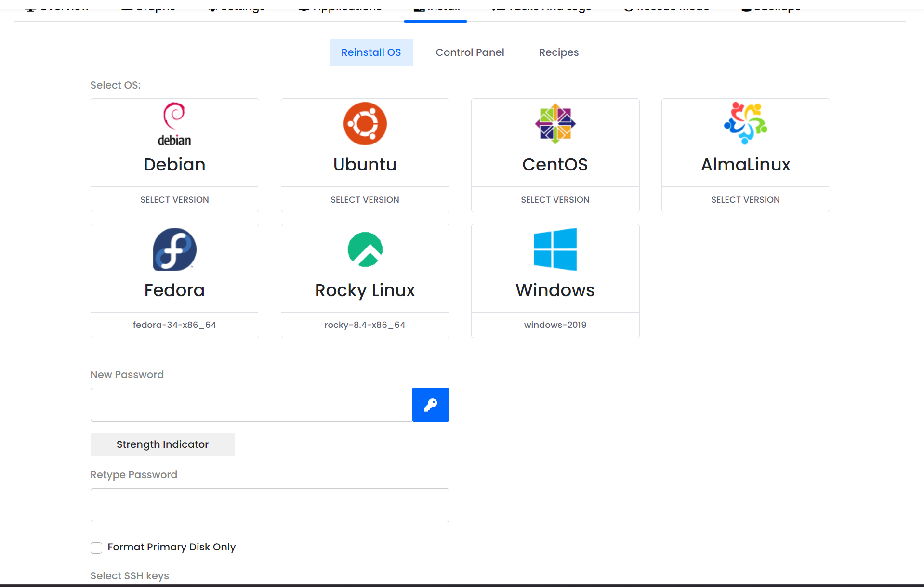Switch to the Recipes tab
Viewport: 924px width, 587px height.
(559, 52)
